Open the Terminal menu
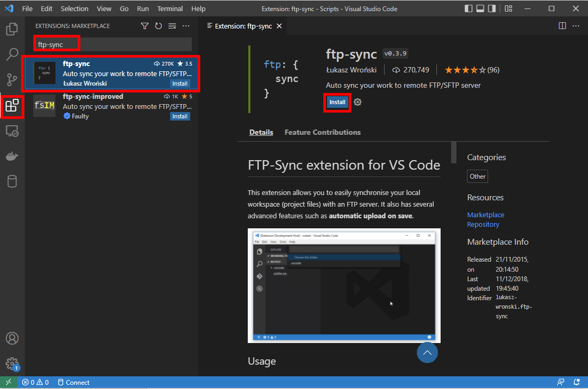 tap(170, 9)
